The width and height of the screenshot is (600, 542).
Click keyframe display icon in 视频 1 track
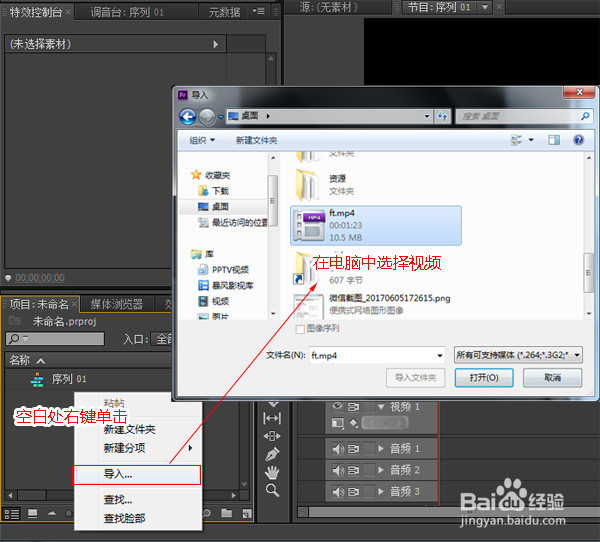(353, 423)
